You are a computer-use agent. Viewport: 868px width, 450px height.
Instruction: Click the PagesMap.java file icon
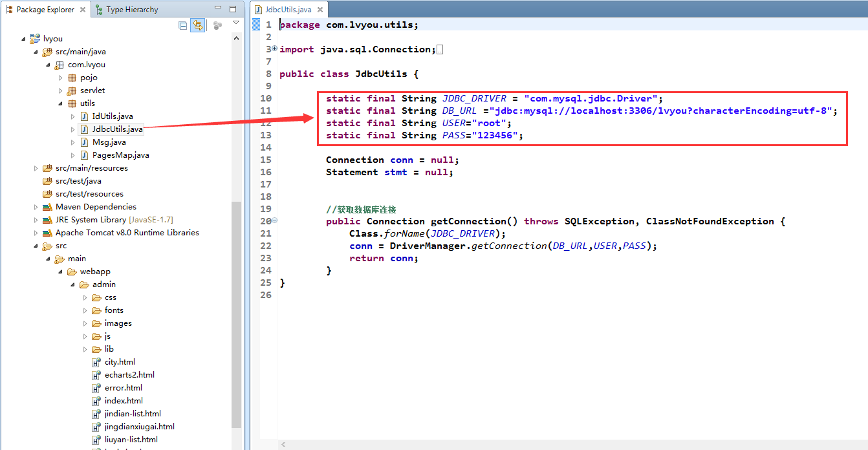coord(85,155)
